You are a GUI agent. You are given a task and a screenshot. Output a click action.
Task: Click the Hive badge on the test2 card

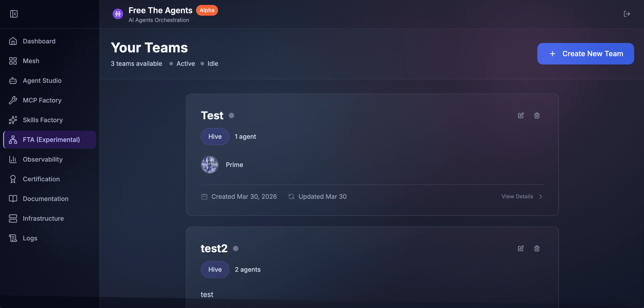[215, 269]
